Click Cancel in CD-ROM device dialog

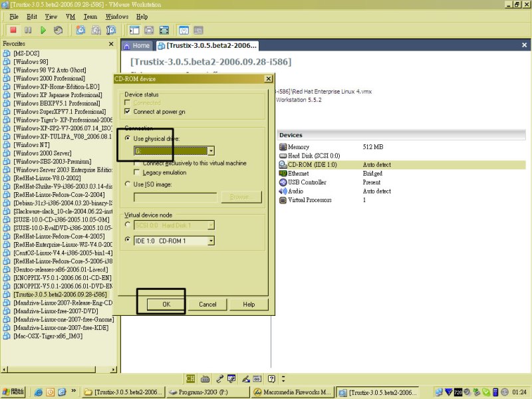207,305
